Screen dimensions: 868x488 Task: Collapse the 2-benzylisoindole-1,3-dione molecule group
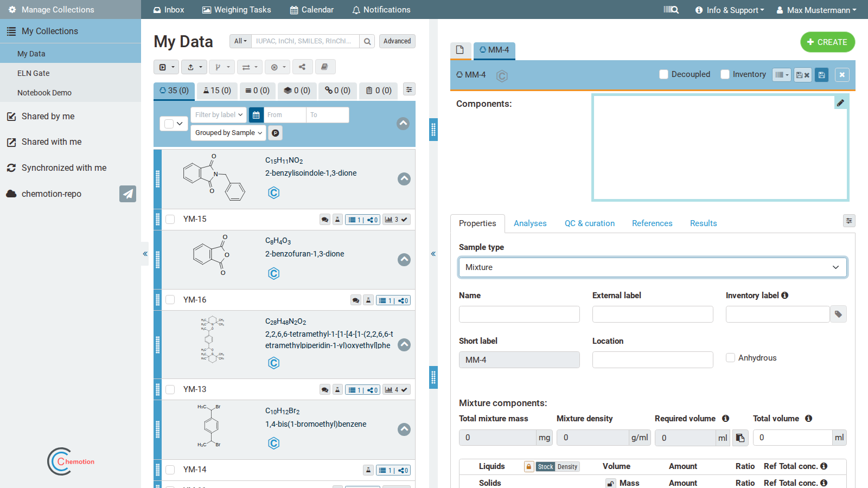(404, 179)
